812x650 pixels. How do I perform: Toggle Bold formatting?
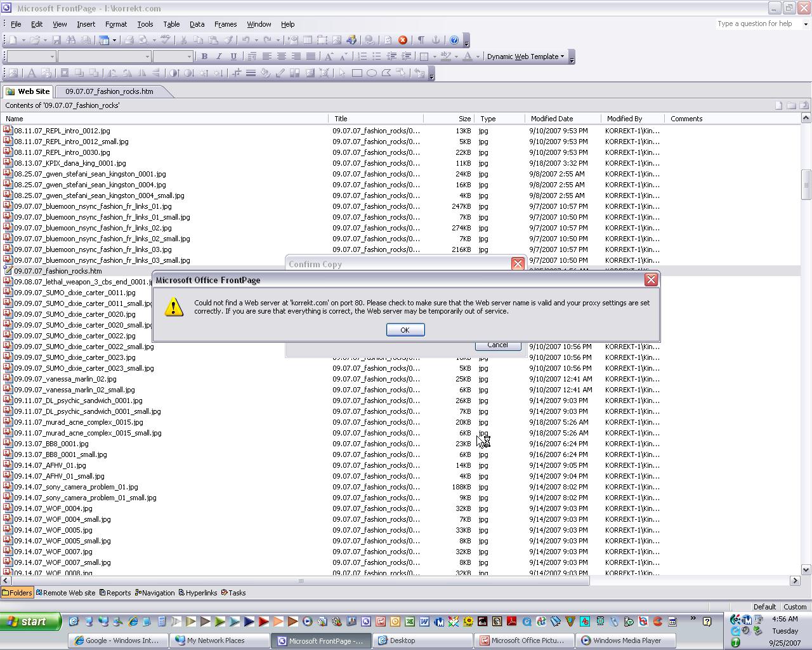pos(204,56)
